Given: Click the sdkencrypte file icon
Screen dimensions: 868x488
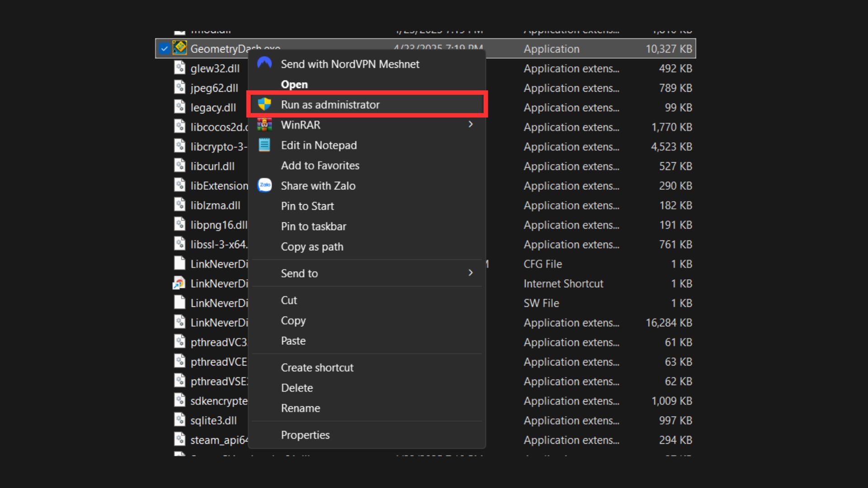Looking at the screenshot, I should pos(179,400).
